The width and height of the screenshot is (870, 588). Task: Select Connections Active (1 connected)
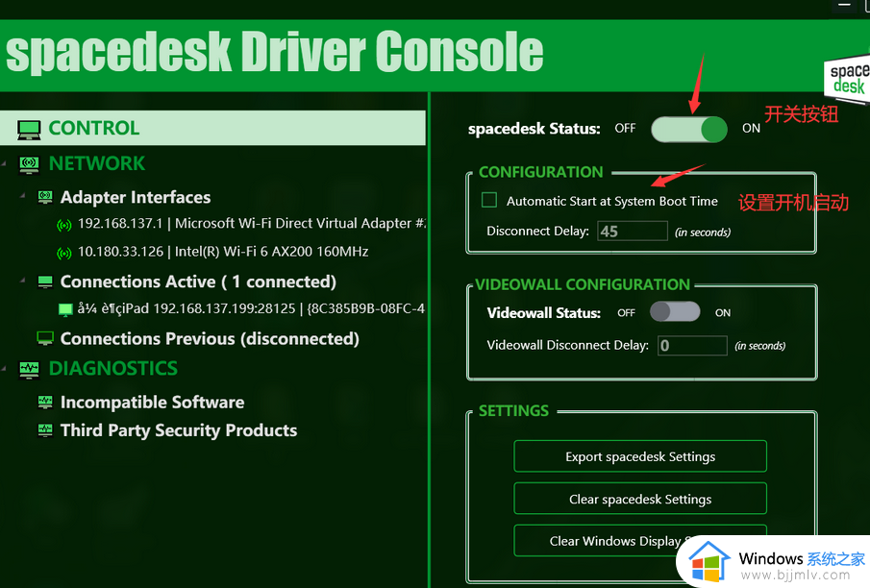(198, 282)
